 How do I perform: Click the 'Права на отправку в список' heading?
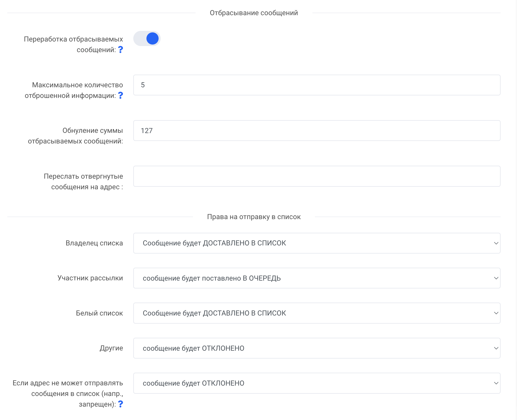click(x=254, y=217)
